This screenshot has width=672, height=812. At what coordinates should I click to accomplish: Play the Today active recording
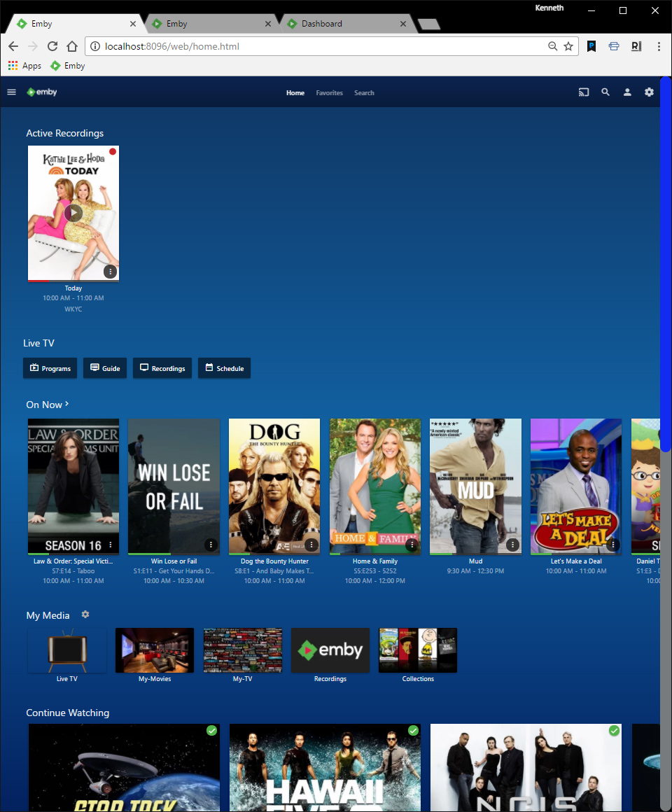coord(73,213)
